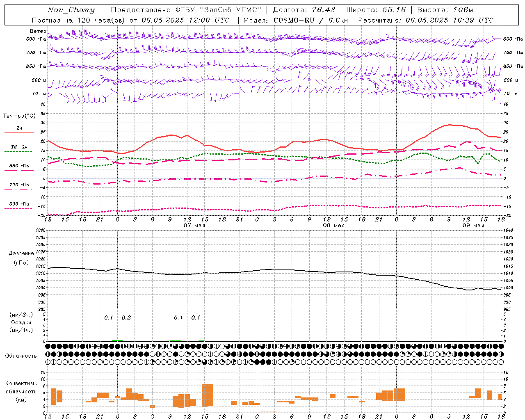Click the Давление pressure panel label

(x=21, y=253)
